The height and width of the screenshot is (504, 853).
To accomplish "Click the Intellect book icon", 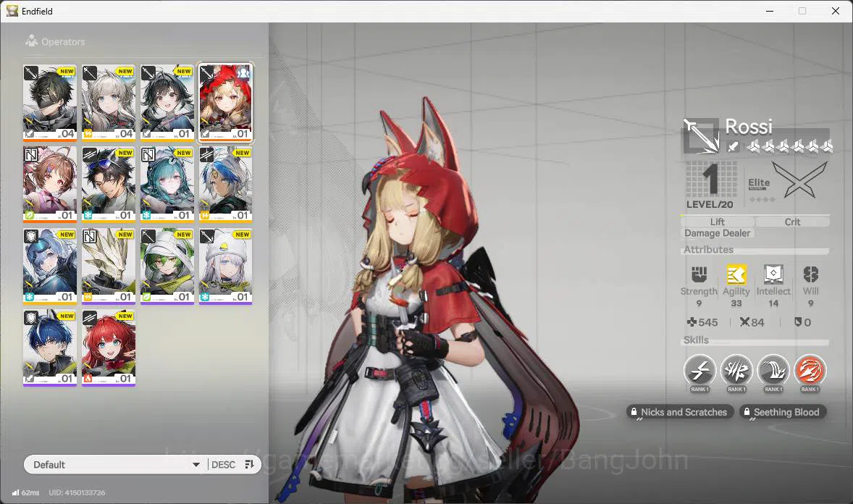I will [773, 274].
